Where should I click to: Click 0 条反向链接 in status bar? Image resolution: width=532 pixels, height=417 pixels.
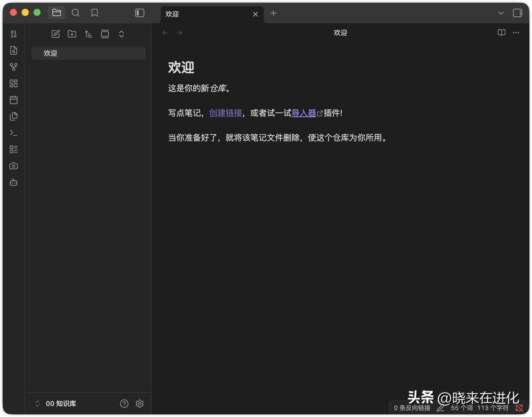[412, 408]
